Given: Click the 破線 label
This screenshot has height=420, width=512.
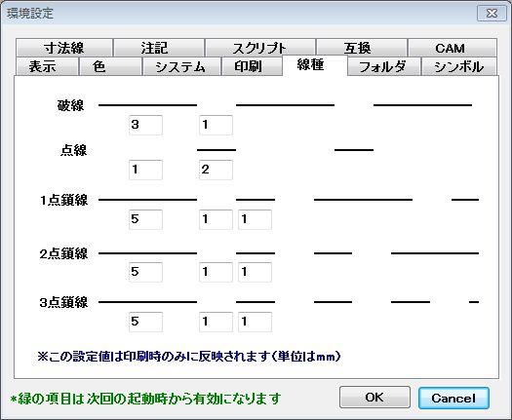Looking at the screenshot, I should pyautogui.click(x=70, y=105).
